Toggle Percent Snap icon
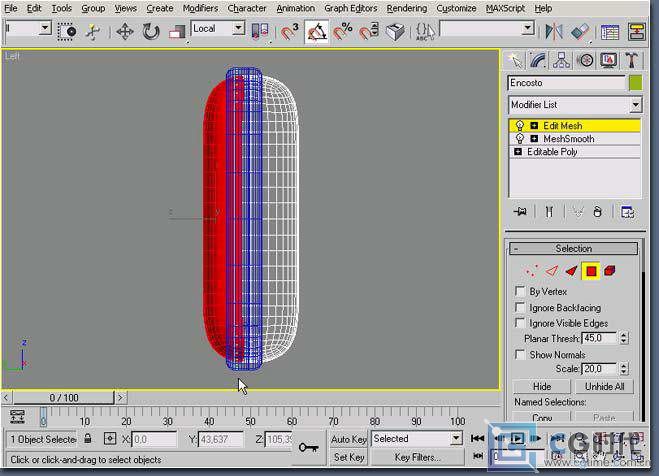The width and height of the screenshot is (659, 476). [x=343, y=32]
